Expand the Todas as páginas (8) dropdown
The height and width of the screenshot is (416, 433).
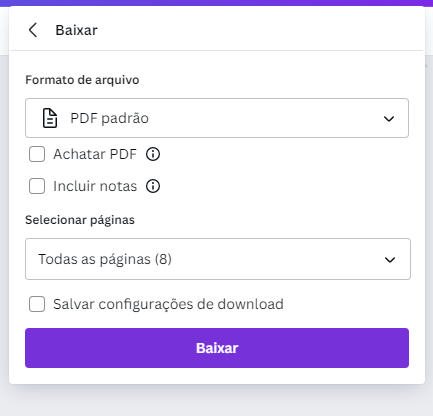(218, 259)
